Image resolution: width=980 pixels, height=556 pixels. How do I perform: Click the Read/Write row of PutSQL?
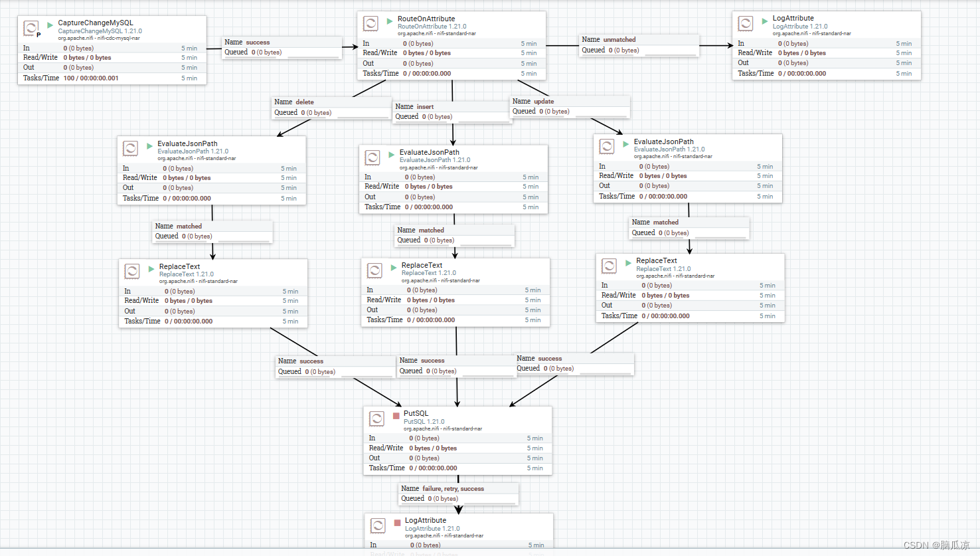pyautogui.click(x=457, y=448)
